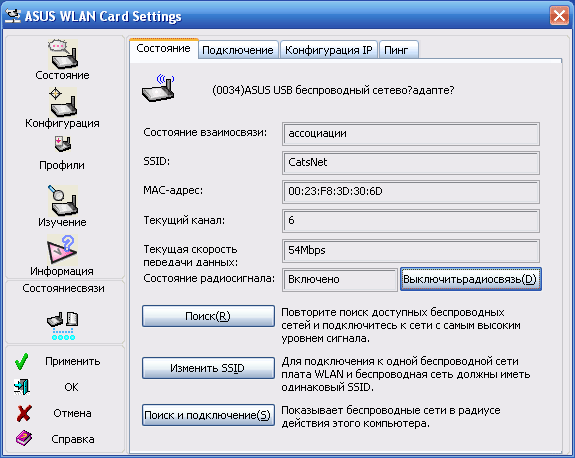
Task: Click the Выключитьрадиосвязь(D) button
Action: (470, 279)
